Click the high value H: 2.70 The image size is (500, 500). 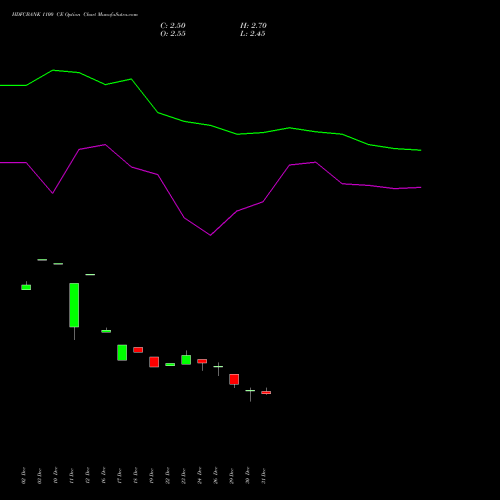pyautogui.click(x=253, y=26)
